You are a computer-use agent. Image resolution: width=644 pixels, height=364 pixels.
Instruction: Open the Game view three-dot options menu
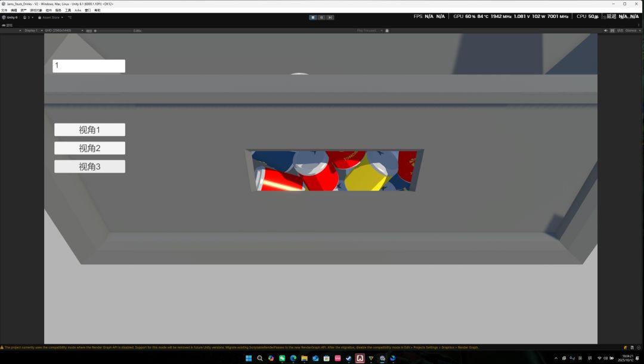(638, 25)
